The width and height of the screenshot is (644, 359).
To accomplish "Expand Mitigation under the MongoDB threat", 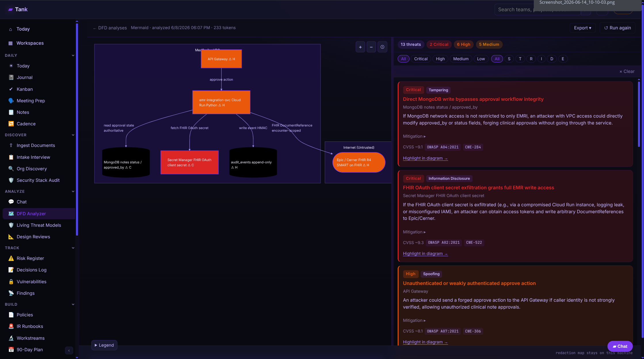I will point(414,136).
